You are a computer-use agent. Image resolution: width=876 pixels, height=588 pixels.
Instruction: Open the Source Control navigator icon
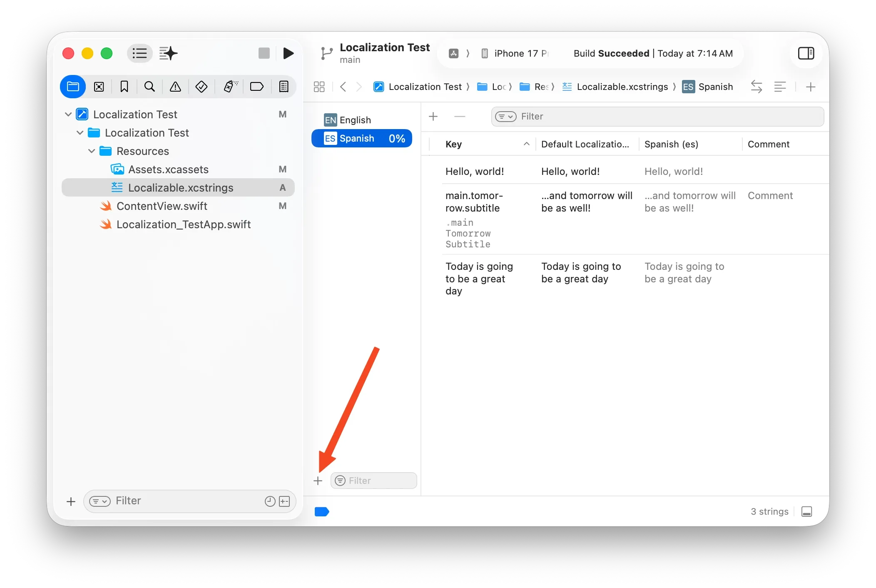[x=99, y=87]
